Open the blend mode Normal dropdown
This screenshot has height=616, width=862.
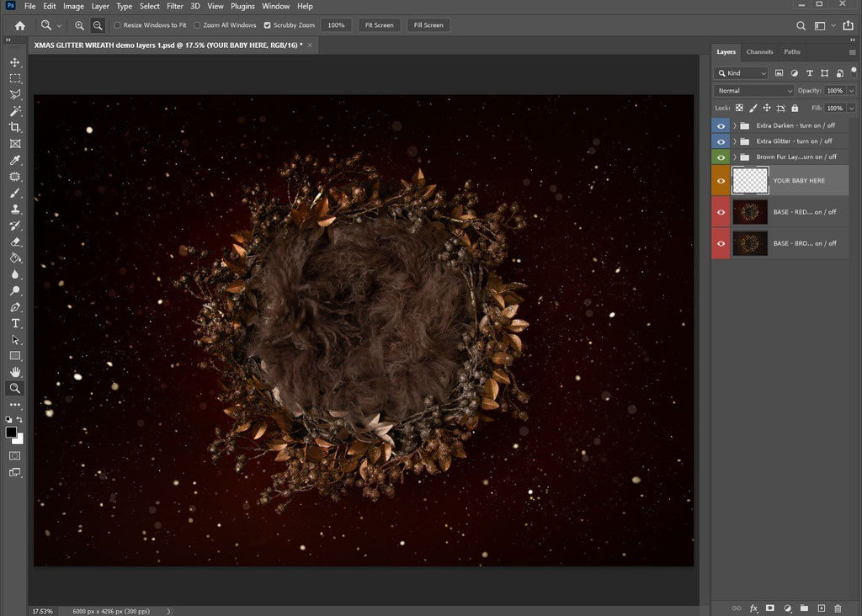click(753, 90)
